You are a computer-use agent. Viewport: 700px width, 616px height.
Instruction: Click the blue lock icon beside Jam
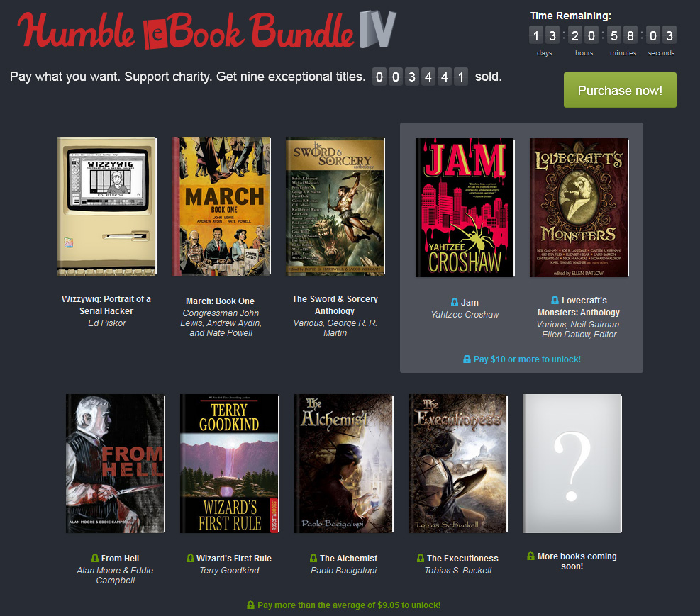(x=455, y=303)
